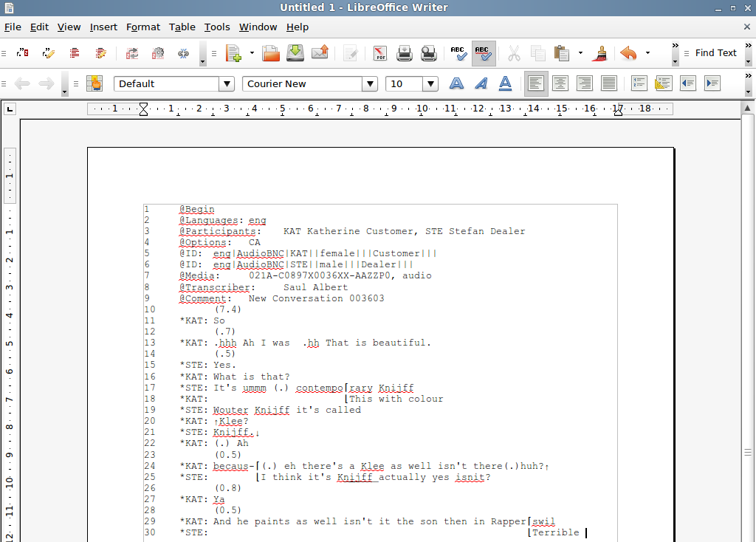
Task: Click Zotero Edit Bibliography icon
Action: point(100,53)
